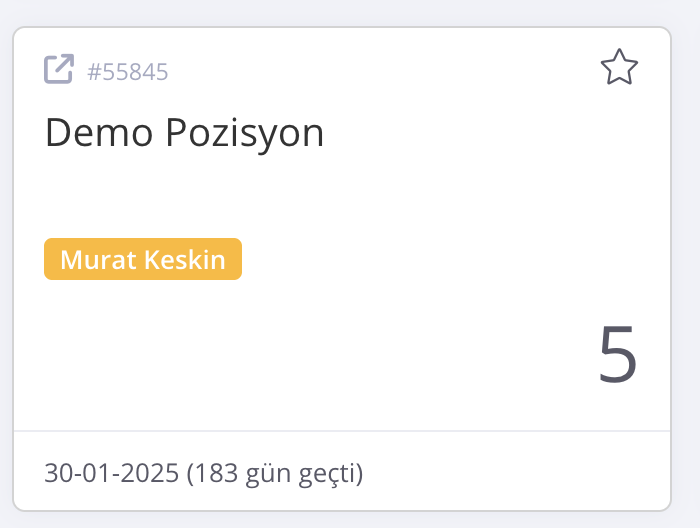Click the candidate count number 5
Image resolution: width=700 pixels, height=528 pixels.
[617, 356]
